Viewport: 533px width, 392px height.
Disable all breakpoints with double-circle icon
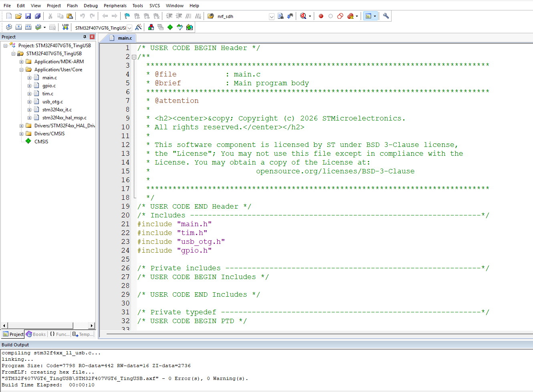(x=340, y=16)
